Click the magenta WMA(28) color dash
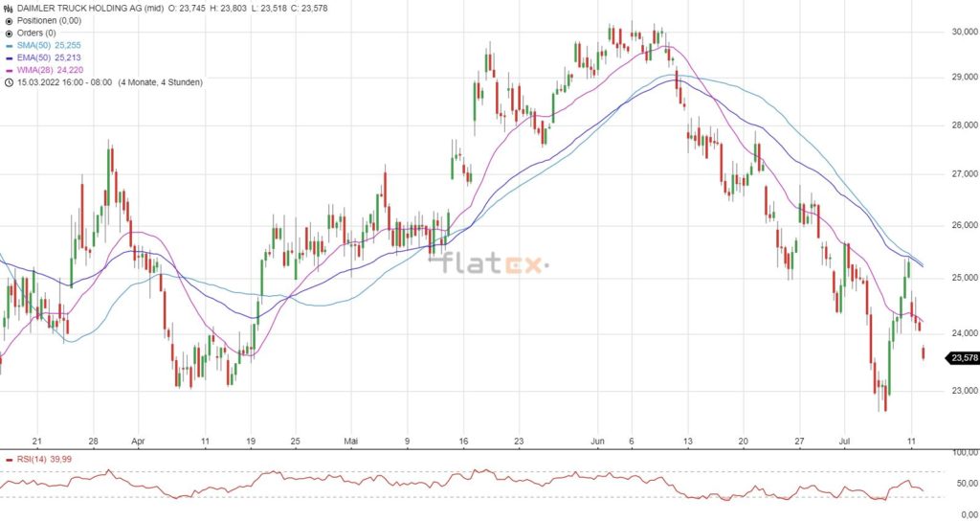Image resolution: width=980 pixels, height=522 pixels. 9,69
